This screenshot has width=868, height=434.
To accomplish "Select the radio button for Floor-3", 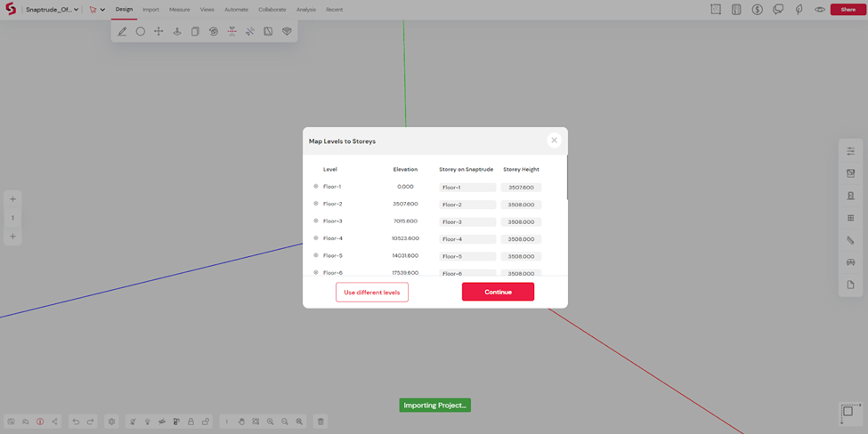I will (316, 221).
